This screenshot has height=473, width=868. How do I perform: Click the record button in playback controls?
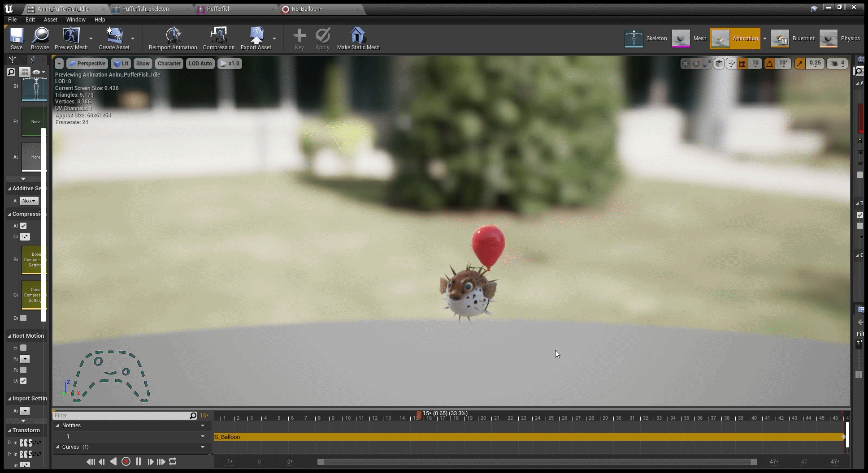tap(126, 461)
